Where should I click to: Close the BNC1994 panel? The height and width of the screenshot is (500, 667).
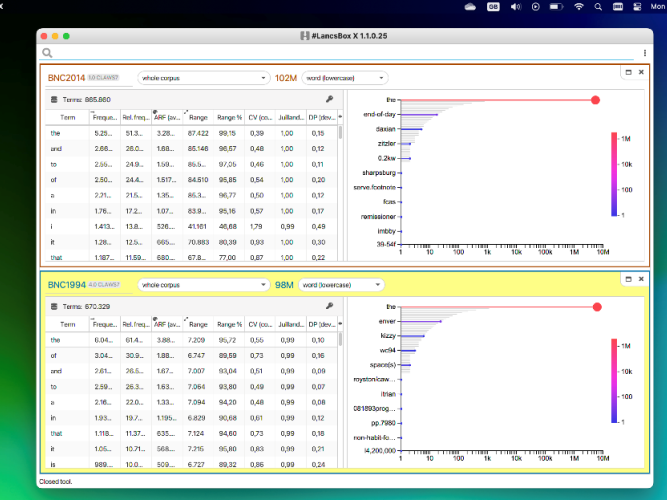coord(641,279)
